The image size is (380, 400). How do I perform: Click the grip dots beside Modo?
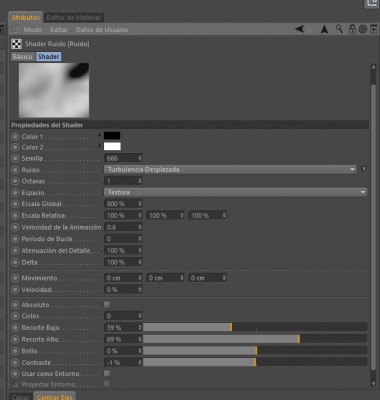(15, 30)
